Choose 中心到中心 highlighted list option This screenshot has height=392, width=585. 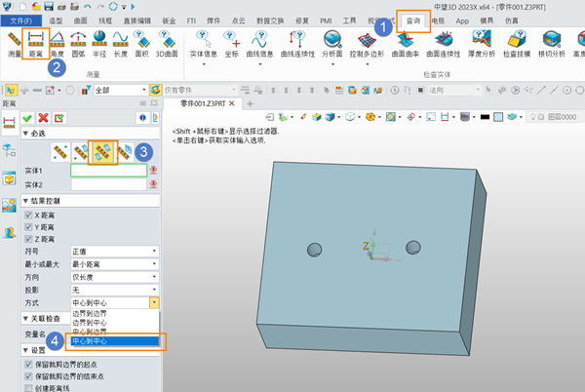click(x=115, y=341)
